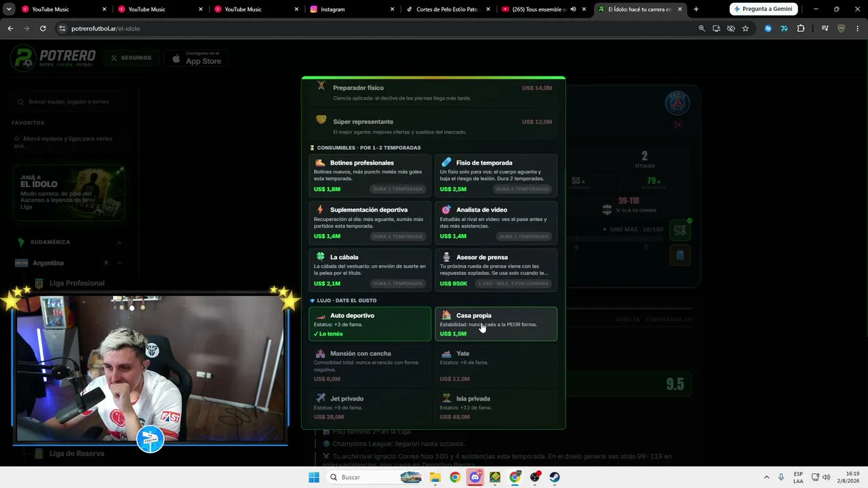Viewport: 868px width, 488px height.
Task: Open OBS Studio from the taskbar
Action: [535, 477]
